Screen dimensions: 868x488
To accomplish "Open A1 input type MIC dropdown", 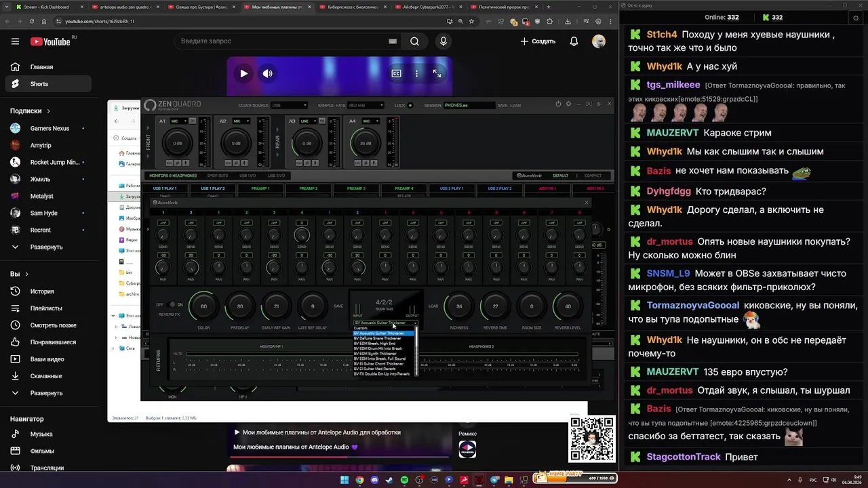I will point(178,121).
